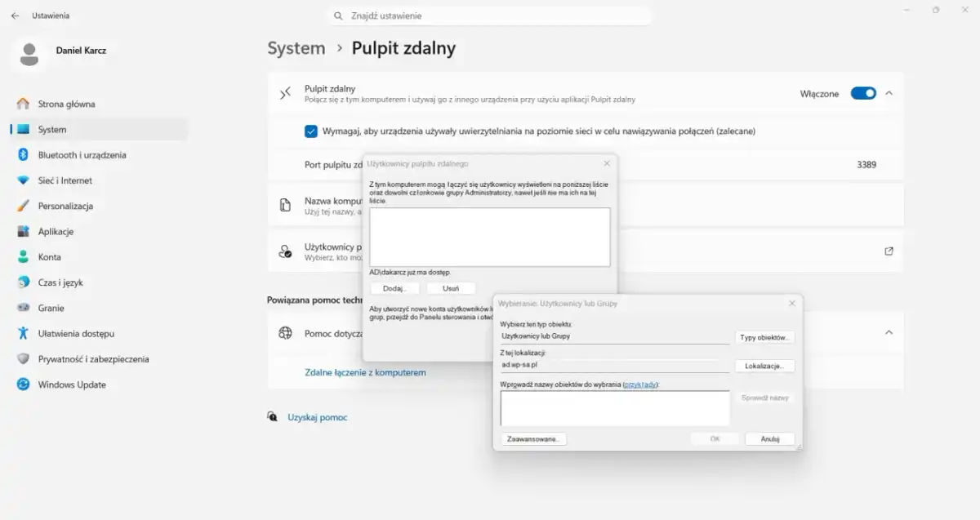
Task: Close the Wybieranie Użytkownicy lub Grupy dialog
Action: [x=791, y=303]
